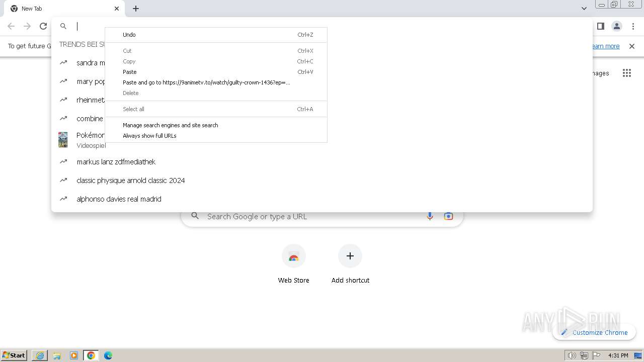This screenshot has width=644, height=362.
Task: Launch Internet Explorer from taskbar
Action: coord(40,355)
